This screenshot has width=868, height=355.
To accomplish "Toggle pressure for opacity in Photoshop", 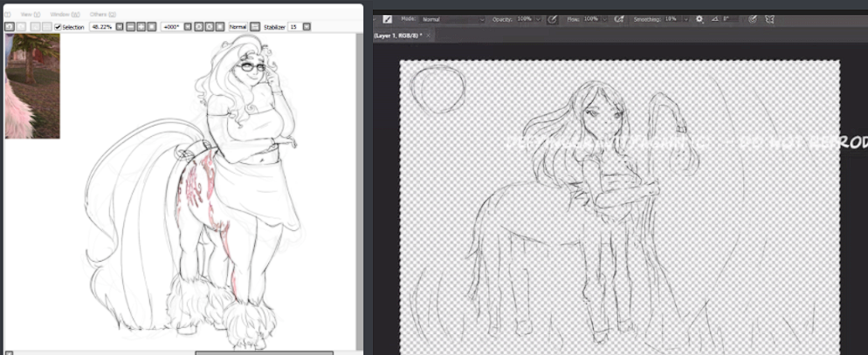I will 552,19.
